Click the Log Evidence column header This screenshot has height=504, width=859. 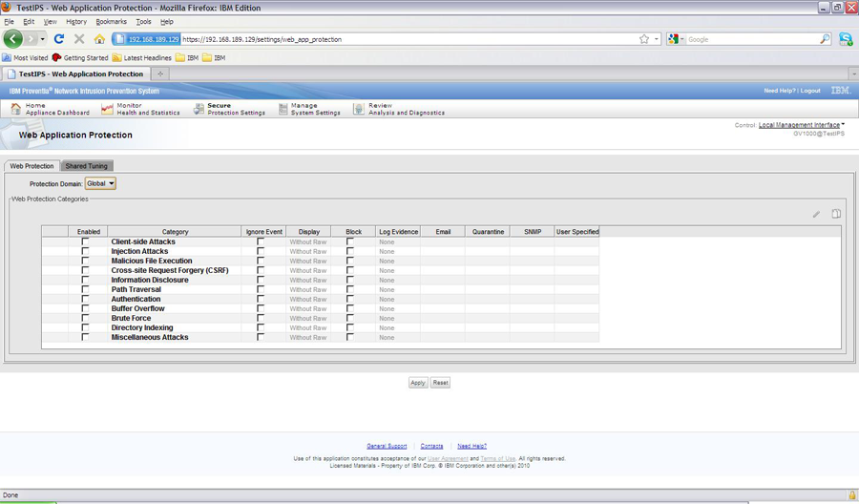pyautogui.click(x=398, y=232)
